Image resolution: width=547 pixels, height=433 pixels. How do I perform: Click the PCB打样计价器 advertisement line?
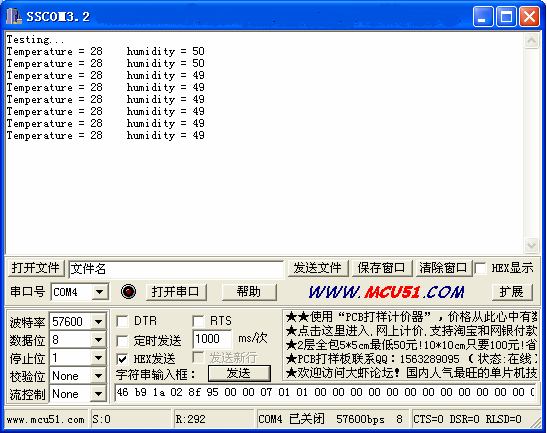(411, 317)
